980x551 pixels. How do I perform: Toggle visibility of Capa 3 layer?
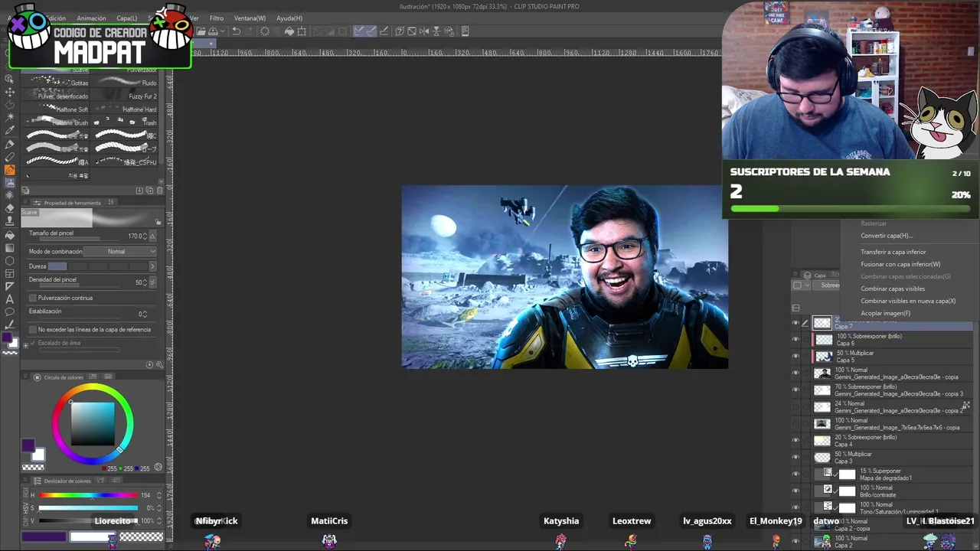click(x=795, y=458)
